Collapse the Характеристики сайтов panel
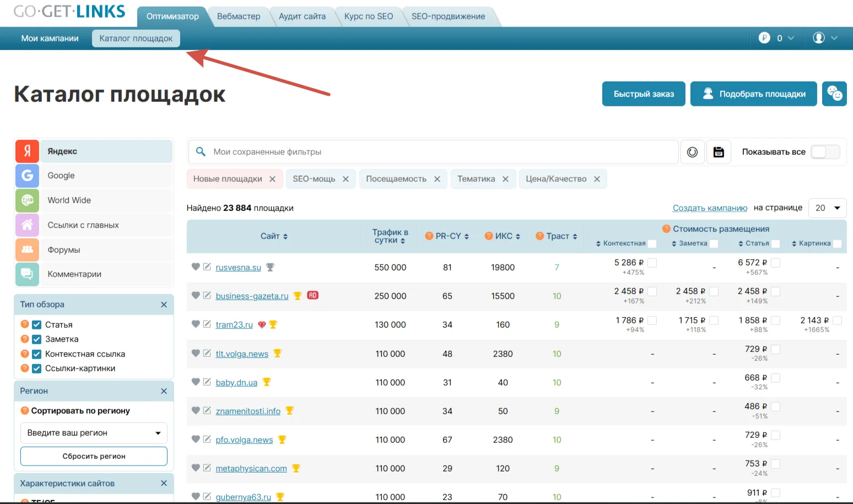Viewport: 853px width, 504px height. [164, 483]
